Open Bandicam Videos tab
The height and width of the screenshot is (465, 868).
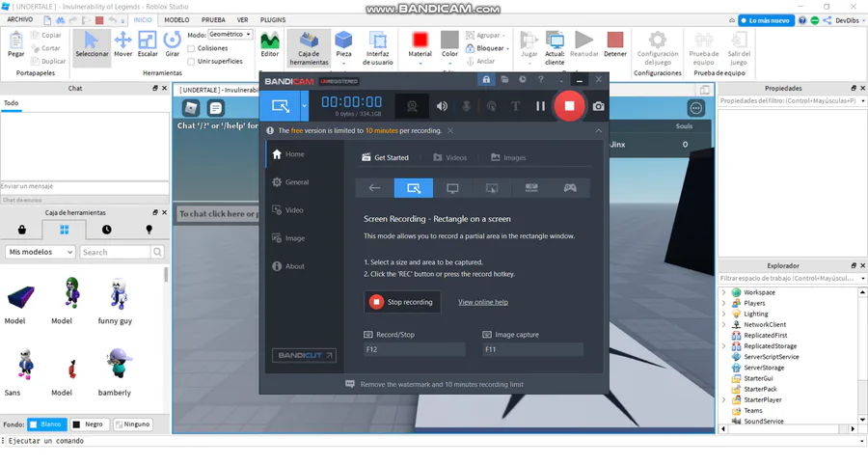click(449, 158)
